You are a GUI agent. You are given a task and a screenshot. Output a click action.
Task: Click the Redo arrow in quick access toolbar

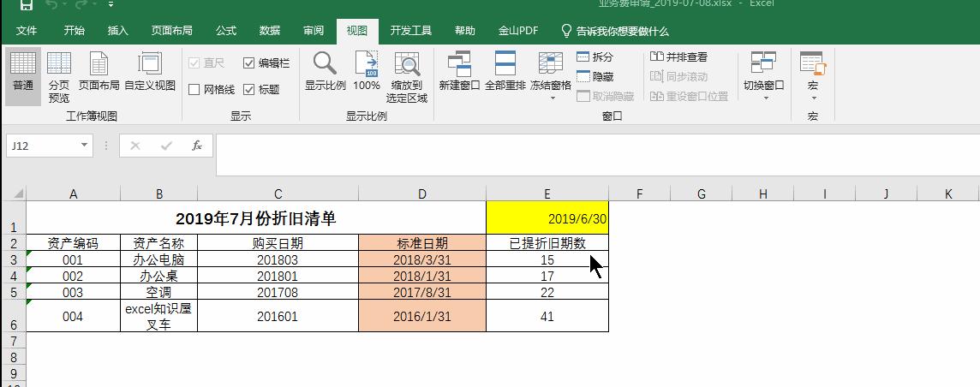[83, 5]
